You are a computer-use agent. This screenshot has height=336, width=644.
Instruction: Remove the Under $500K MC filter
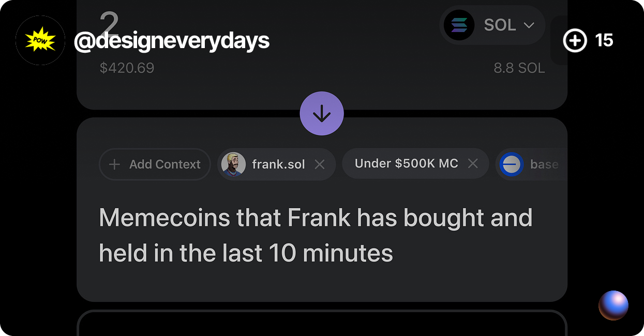(473, 164)
